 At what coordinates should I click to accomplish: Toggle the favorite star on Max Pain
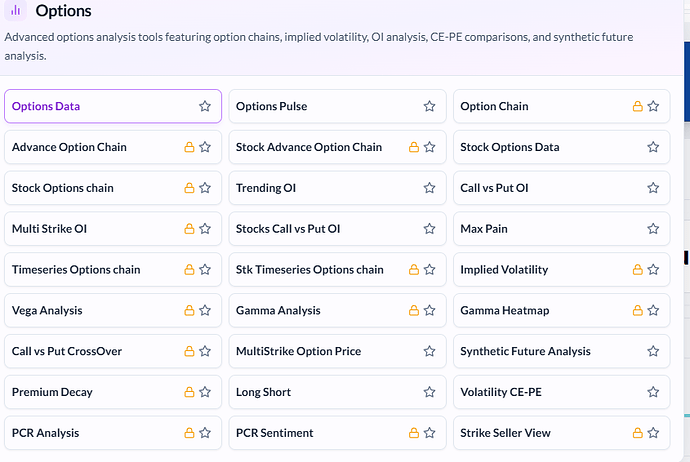[x=653, y=229]
